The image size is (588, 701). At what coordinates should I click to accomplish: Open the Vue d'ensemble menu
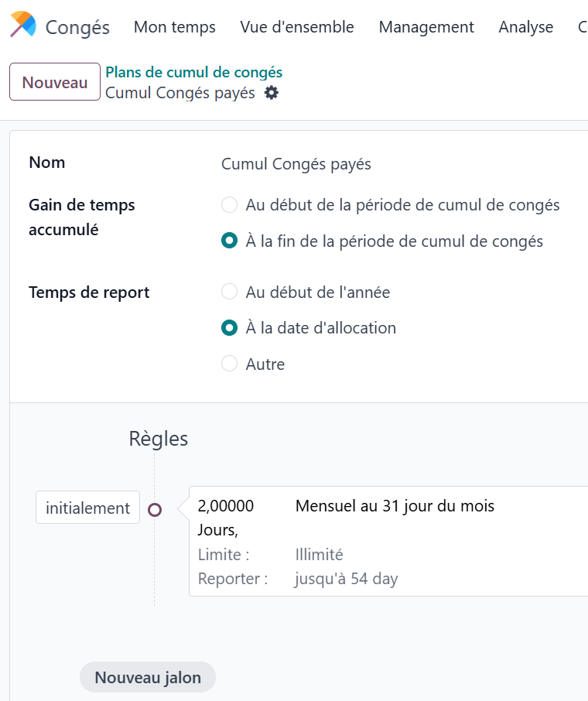pyautogui.click(x=297, y=27)
